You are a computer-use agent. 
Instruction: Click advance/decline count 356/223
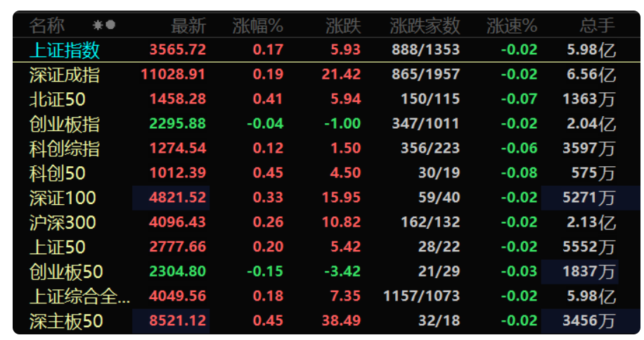(x=430, y=149)
